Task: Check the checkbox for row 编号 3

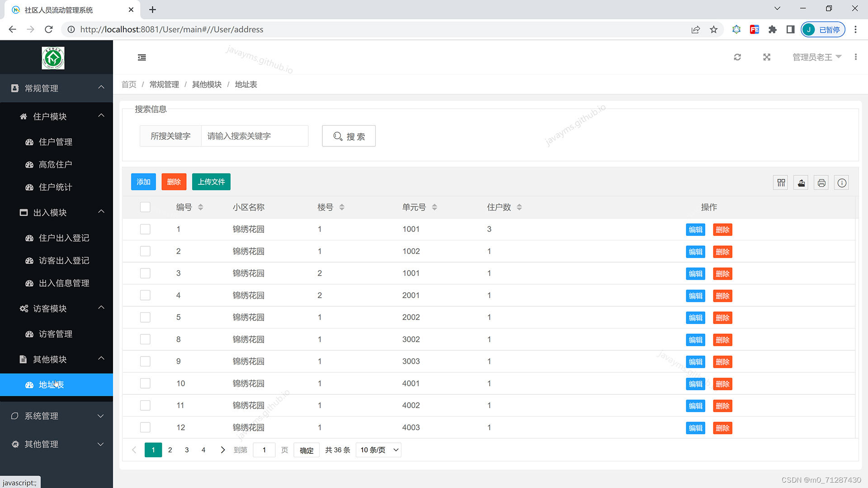Action: pyautogui.click(x=145, y=273)
